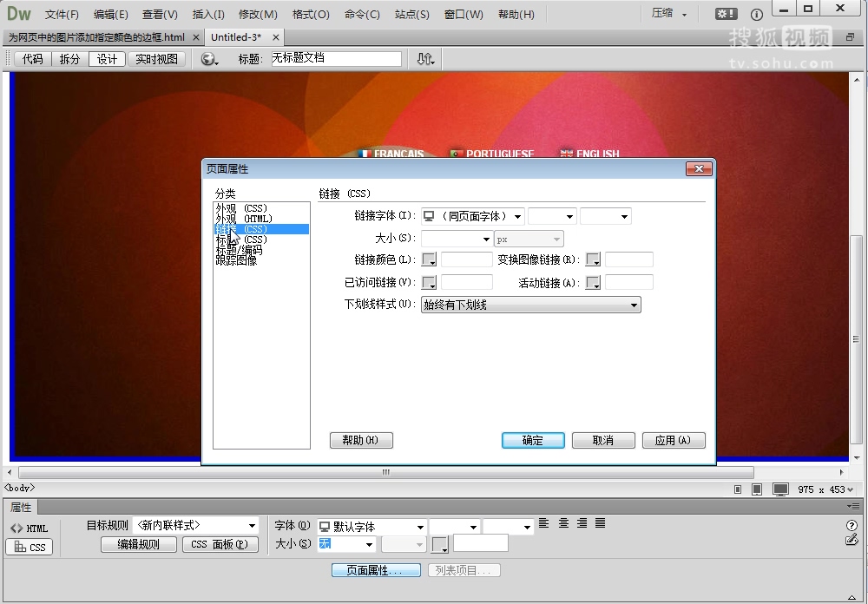Click the edit CSS pencil icon
Image resolution: width=868 pixels, height=604 pixels.
[852, 539]
